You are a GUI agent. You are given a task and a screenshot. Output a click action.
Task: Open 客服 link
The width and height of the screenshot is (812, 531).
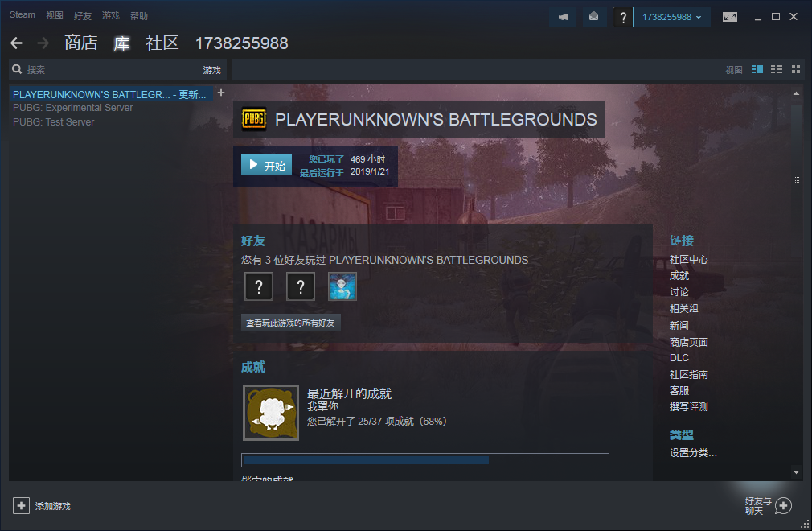(x=679, y=391)
